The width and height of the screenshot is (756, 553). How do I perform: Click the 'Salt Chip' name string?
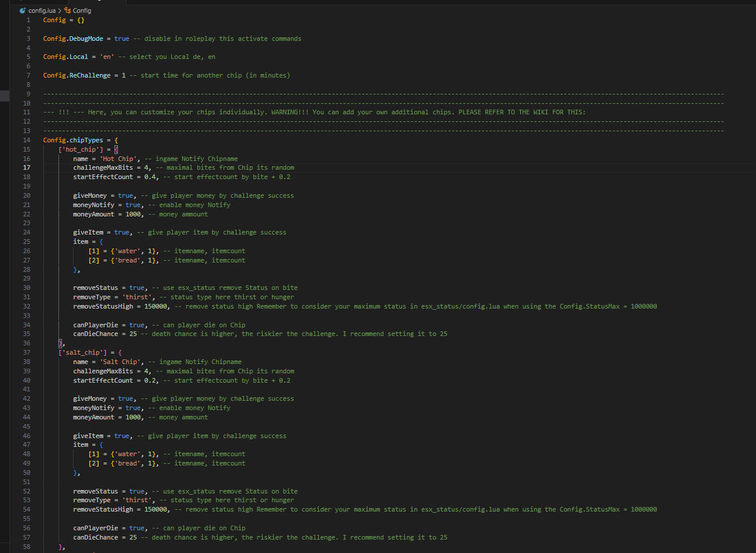(120, 362)
